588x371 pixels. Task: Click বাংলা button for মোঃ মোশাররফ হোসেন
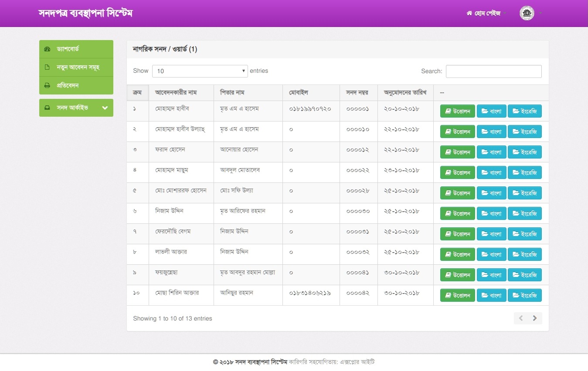click(x=492, y=193)
